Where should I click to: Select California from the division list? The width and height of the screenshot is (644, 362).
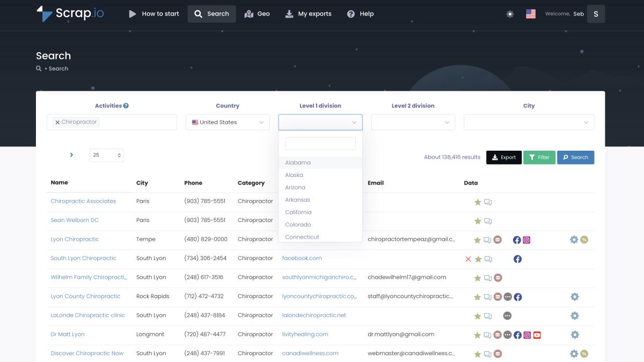[x=298, y=212]
